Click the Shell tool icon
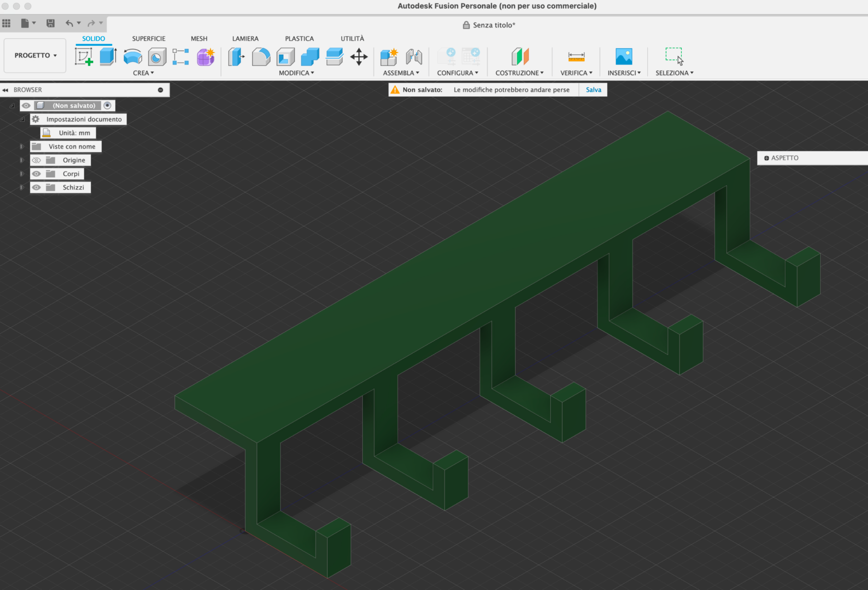 click(285, 57)
